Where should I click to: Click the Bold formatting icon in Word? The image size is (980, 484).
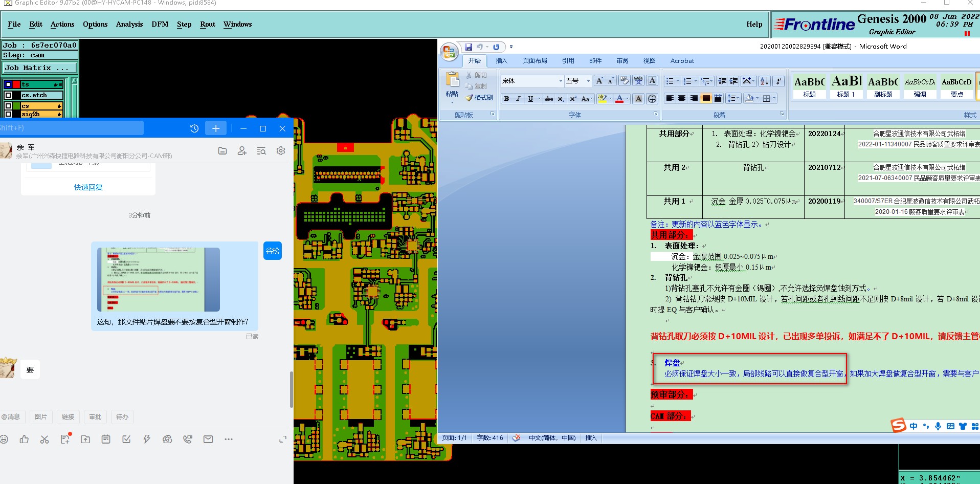coord(506,99)
